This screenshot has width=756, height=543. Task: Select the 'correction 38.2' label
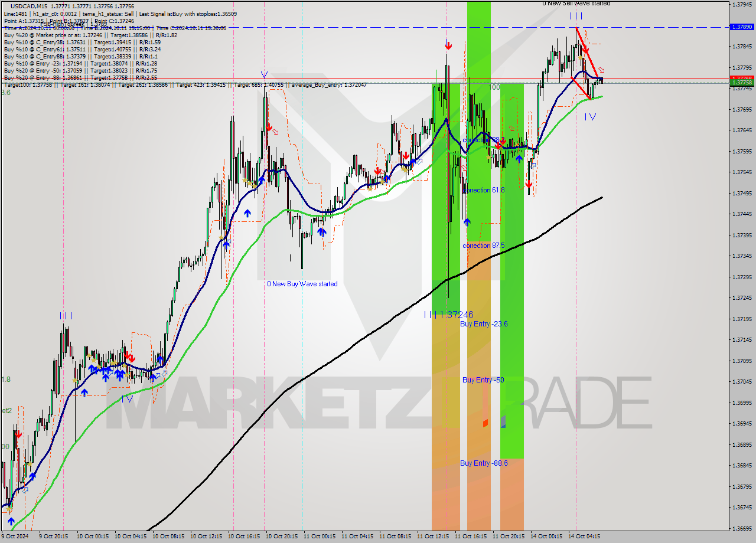click(484, 140)
